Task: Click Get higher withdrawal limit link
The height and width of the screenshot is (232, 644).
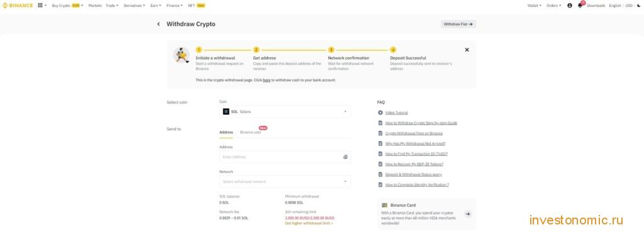Action: pyautogui.click(x=309, y=223)
